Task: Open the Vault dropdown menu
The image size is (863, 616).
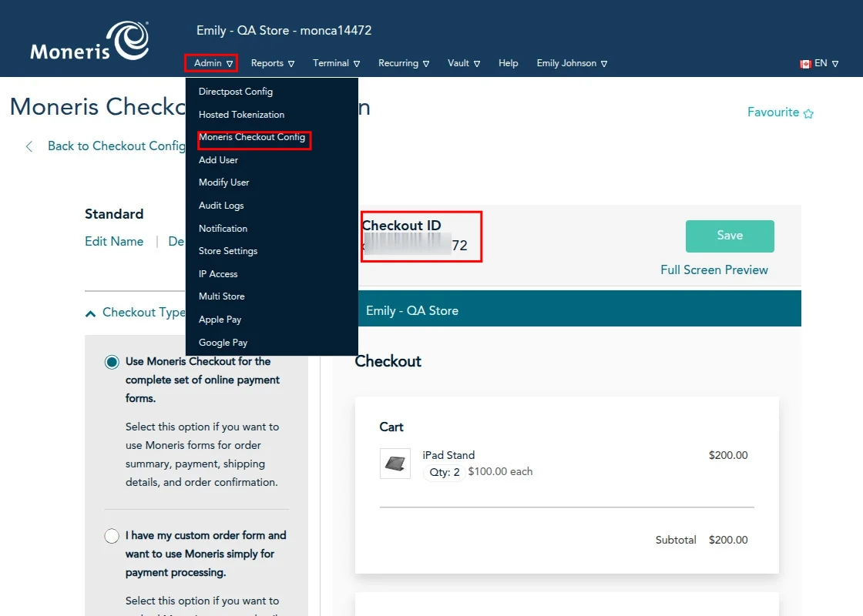Action: 463,63
